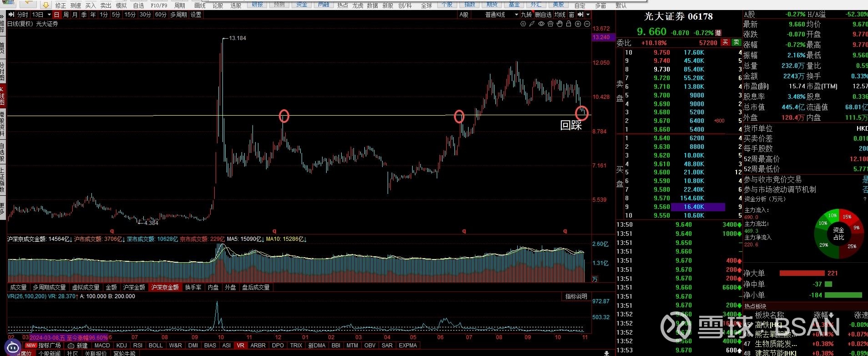Open the robot assistant icon
868x356 pixels.
(x=13, y=346)
